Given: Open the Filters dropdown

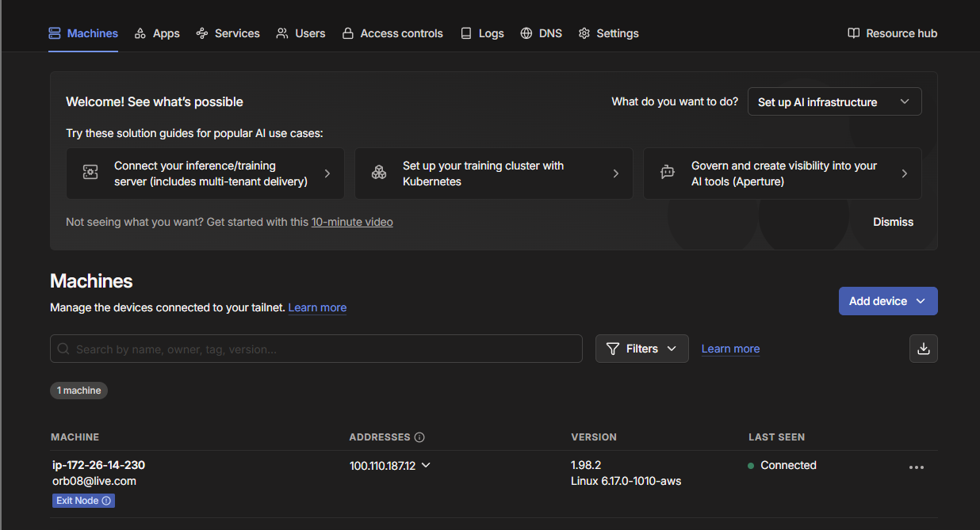Looking at the screenshot, I should click(x=642, y=349).
